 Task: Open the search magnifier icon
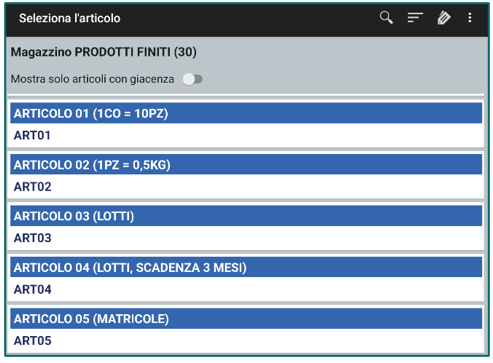point(386,18)
